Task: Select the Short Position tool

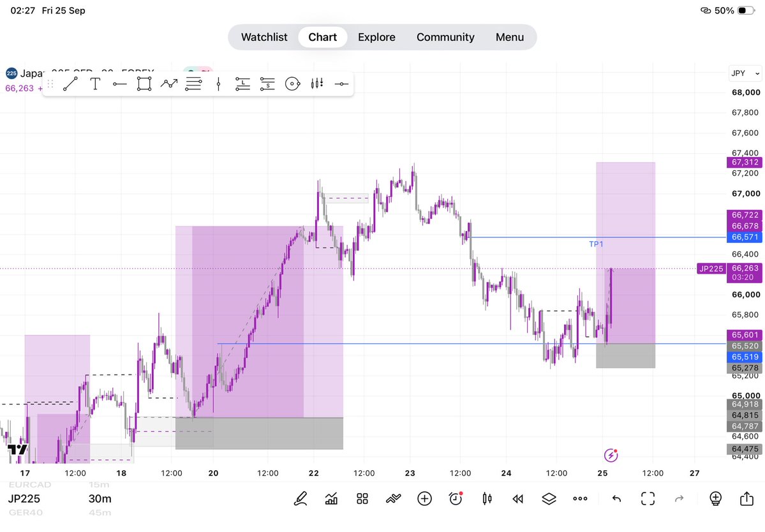Action: pyautogui.click(x=267, y=84)
